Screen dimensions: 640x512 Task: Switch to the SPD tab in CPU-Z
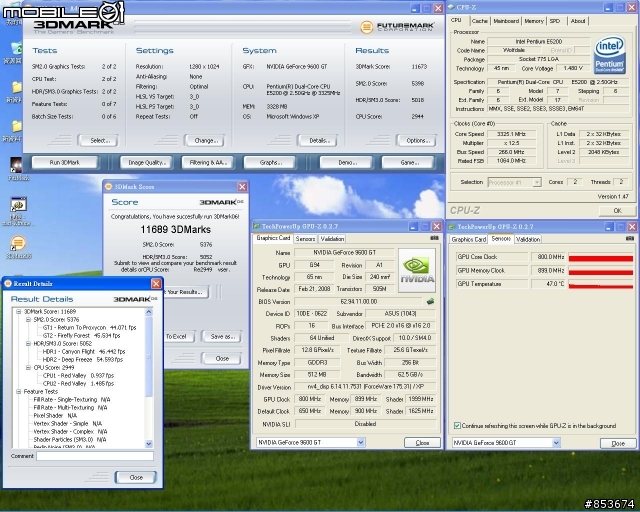555,21
